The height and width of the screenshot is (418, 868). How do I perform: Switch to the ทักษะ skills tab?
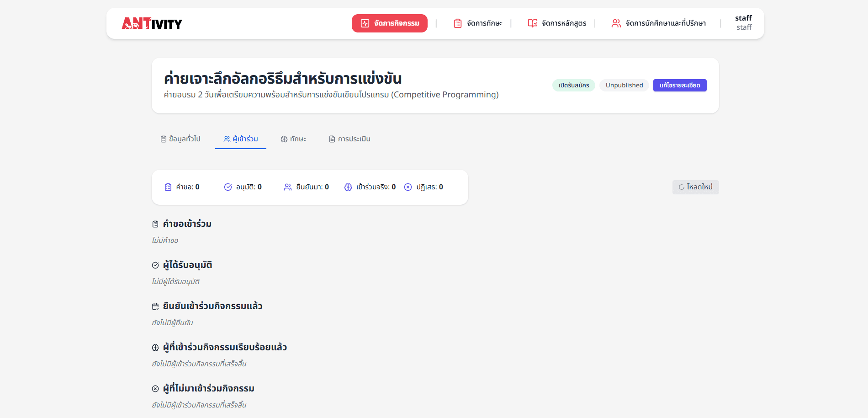tap(293, 139)
